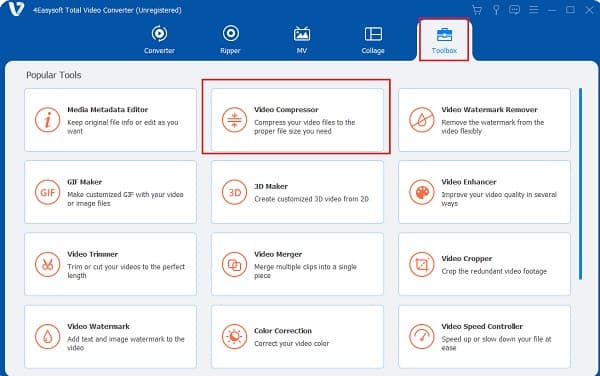Launch GIF Maker title

[x=85, y=182]
